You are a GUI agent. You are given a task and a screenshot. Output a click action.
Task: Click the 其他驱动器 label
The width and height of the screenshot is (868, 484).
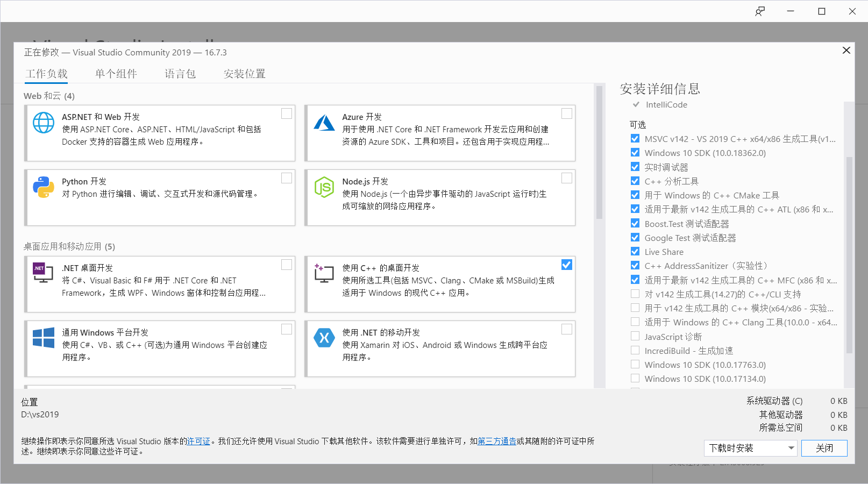pyautogui.click(x=781, y=415)
